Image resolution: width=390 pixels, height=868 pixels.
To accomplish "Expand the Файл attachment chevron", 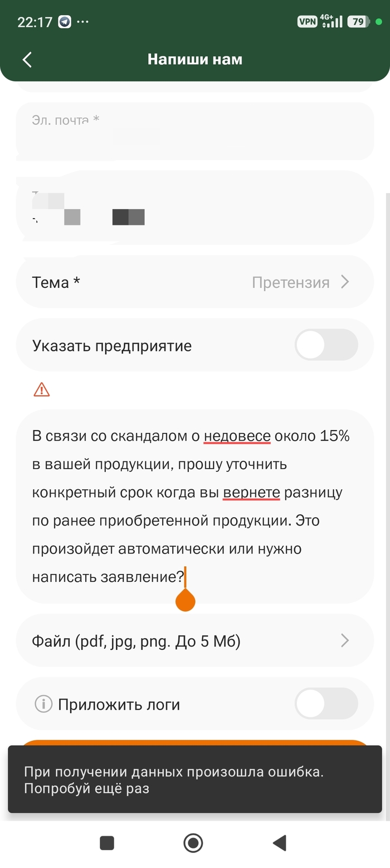I will 345,640.
